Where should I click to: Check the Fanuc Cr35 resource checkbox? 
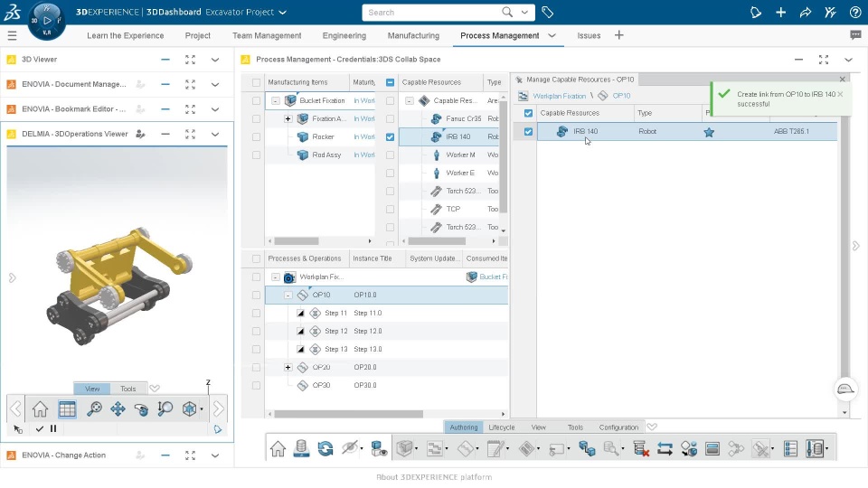(x=391, y=118)
